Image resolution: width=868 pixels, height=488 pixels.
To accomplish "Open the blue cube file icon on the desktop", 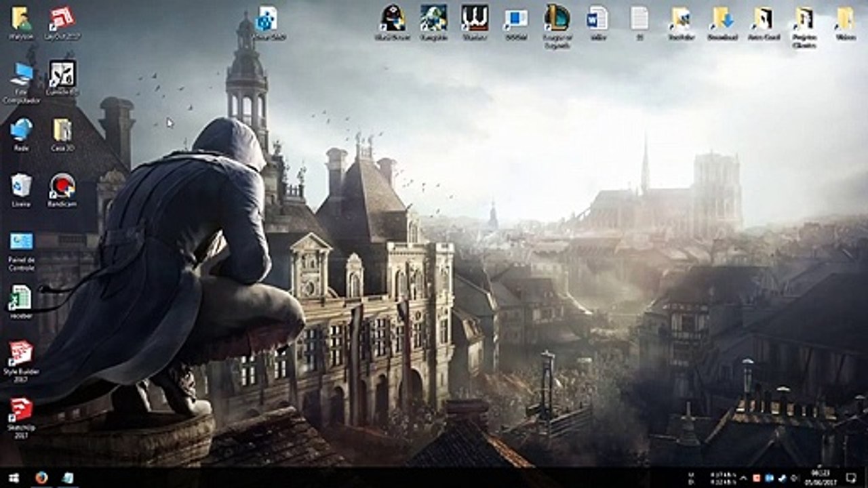I will click(268, 23).
